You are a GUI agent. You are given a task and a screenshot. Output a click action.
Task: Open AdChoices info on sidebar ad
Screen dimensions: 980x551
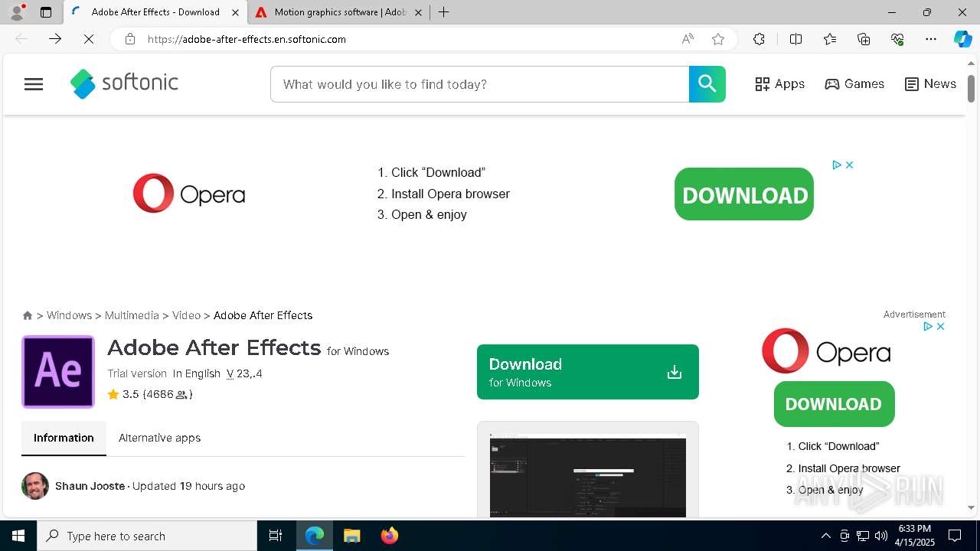pyautogui.click(x=928, y=326)
